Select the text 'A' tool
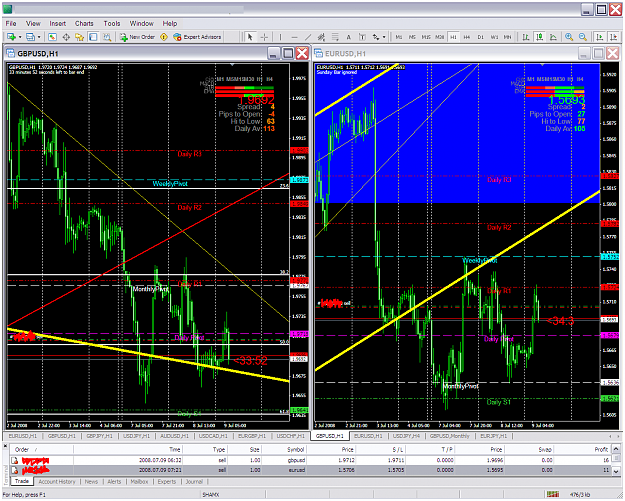 349,37
